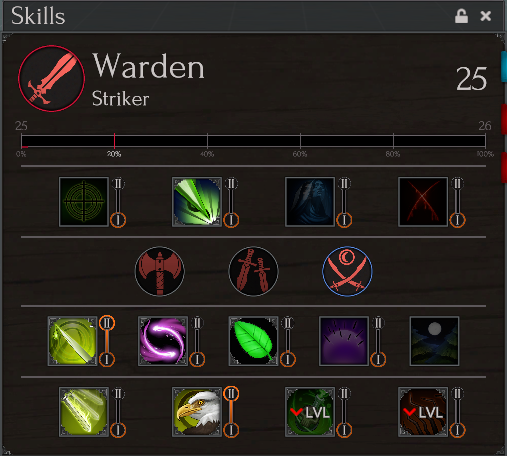Set purple dome skill to rank II

378,323
